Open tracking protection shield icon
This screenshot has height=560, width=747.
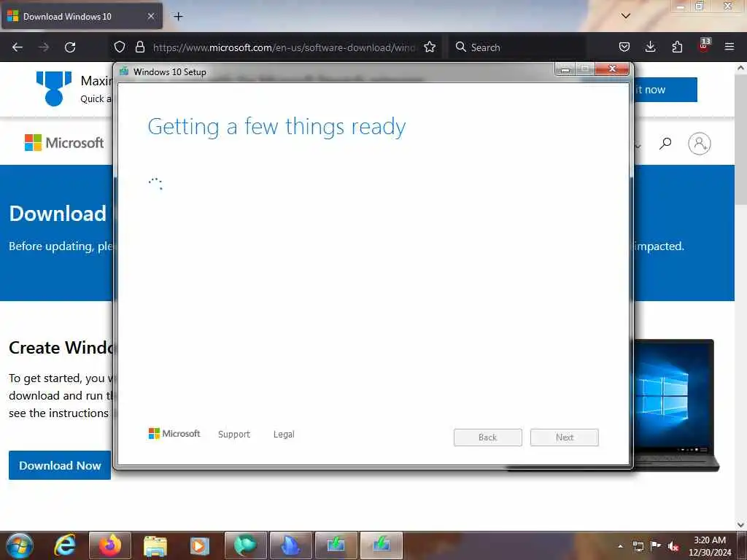pos(120,47)
